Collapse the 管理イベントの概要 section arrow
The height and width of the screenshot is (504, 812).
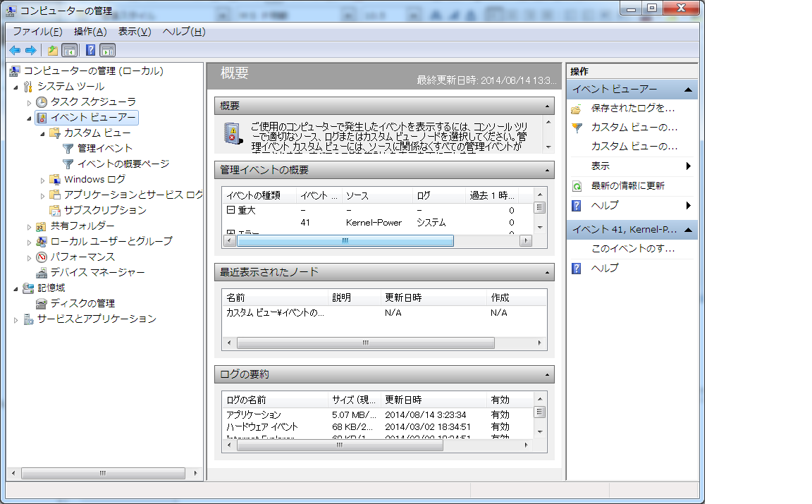click(x=548, y=171)
